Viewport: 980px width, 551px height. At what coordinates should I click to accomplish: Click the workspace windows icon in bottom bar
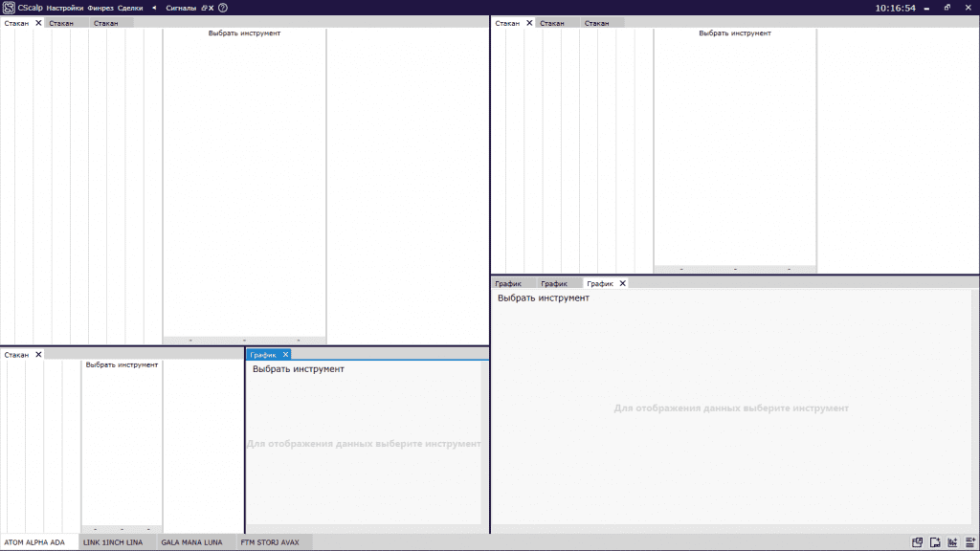coord(918,542)
